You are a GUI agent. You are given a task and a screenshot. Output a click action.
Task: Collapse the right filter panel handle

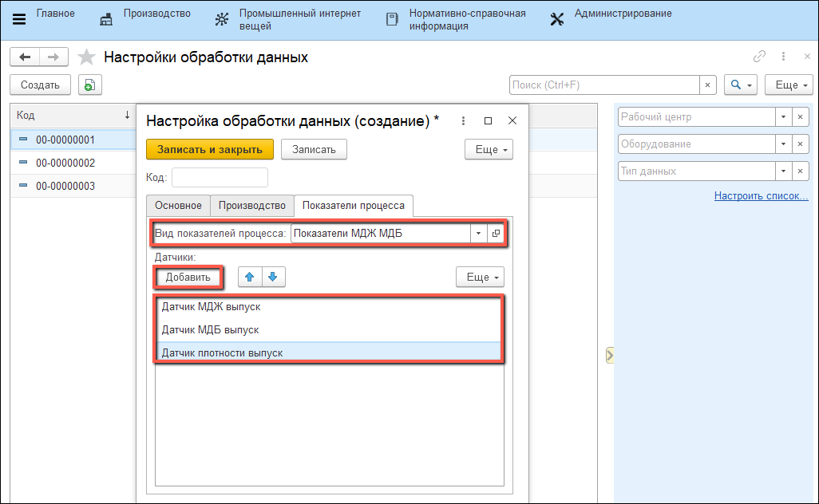click(x=610, y=355)
